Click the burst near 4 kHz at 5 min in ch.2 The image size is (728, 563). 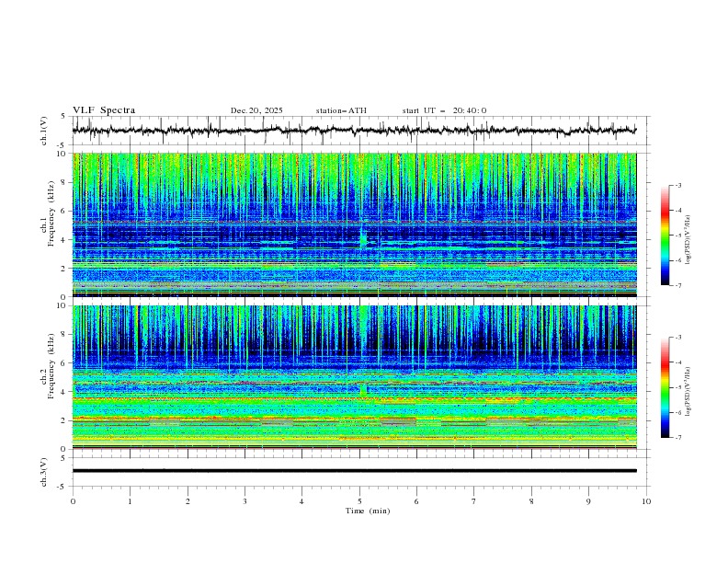tap(363, 390)
